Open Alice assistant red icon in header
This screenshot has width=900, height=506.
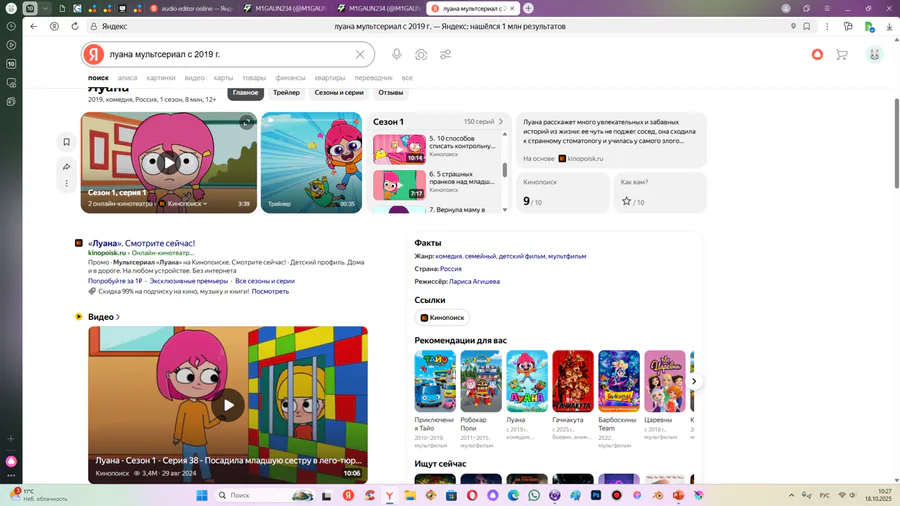point(817,55)
